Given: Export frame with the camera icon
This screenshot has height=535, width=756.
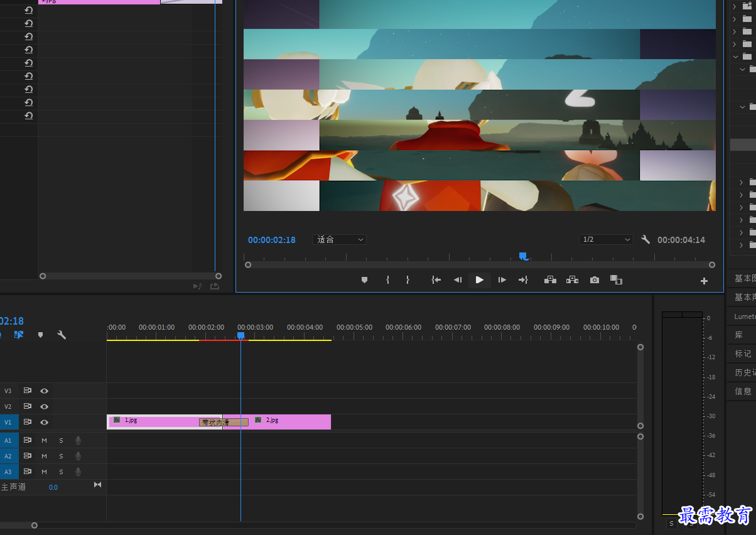Looking at the screenshot, I should (x=595, y=280).
